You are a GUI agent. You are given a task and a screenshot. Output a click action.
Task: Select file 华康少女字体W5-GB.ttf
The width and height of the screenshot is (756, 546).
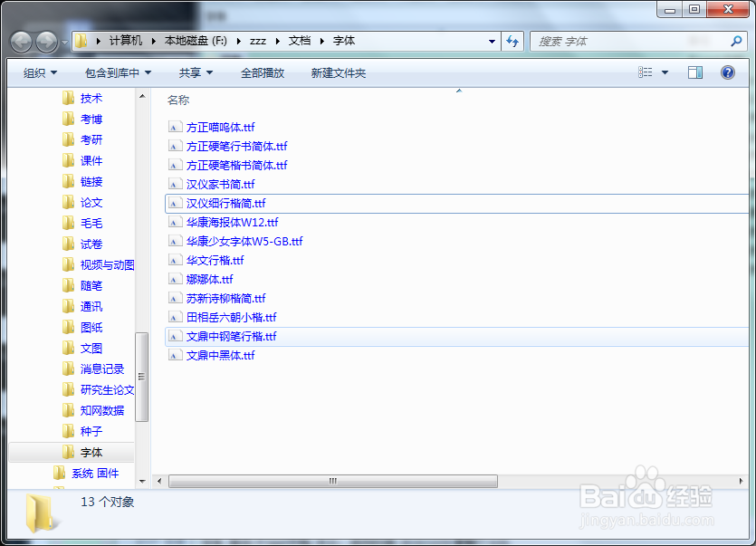[244, 241]
